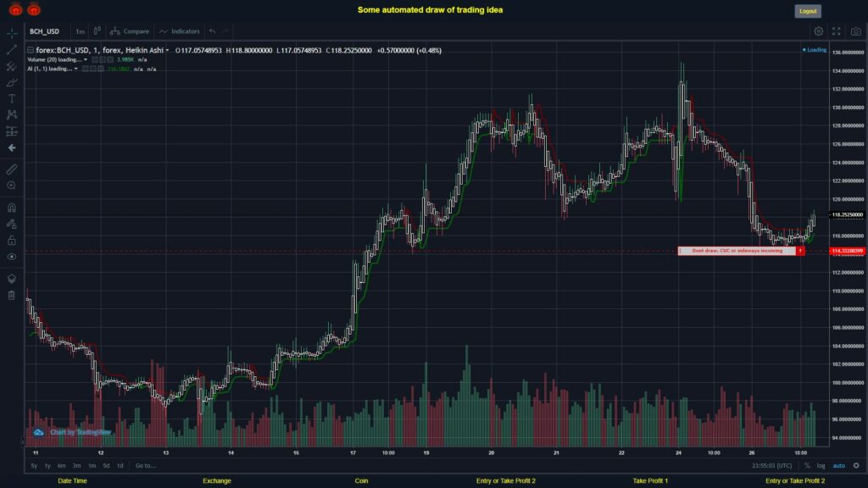The height and width of the screenshot is (488, 868).
Task: Click the first red mask logo icon
Action: point(15,8)
